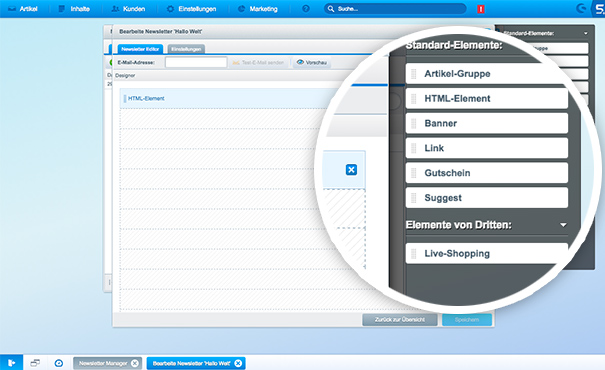This screenshot has width=605, height=370.
Task: Open the Marketing menu
Action: click(x=257, y=8)
